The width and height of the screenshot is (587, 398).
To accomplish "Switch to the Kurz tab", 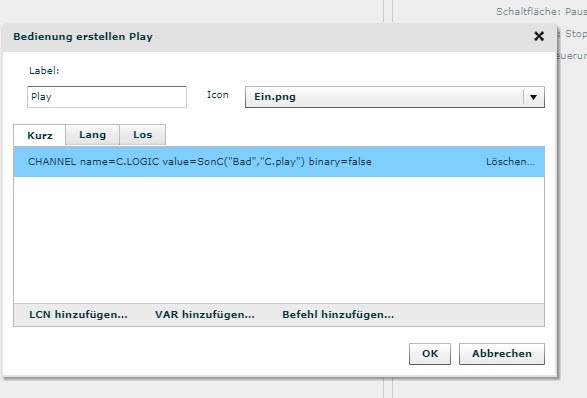I will tap(40, 135).
